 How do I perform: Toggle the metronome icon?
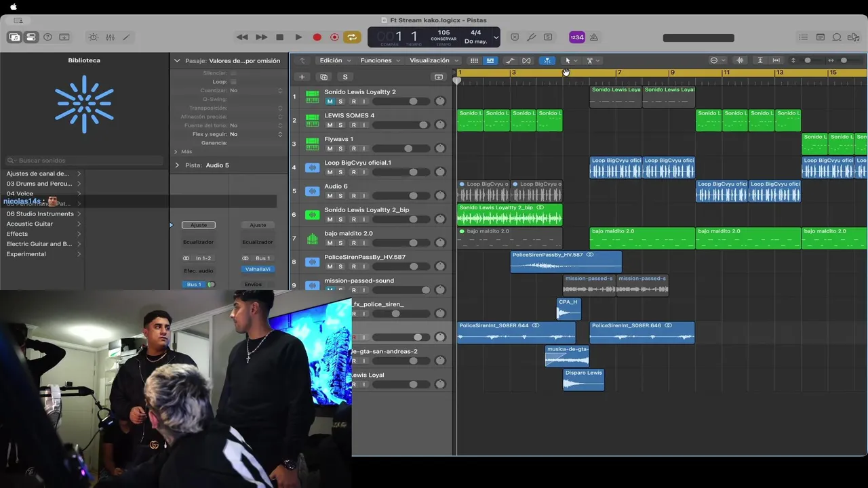point(593,37)
